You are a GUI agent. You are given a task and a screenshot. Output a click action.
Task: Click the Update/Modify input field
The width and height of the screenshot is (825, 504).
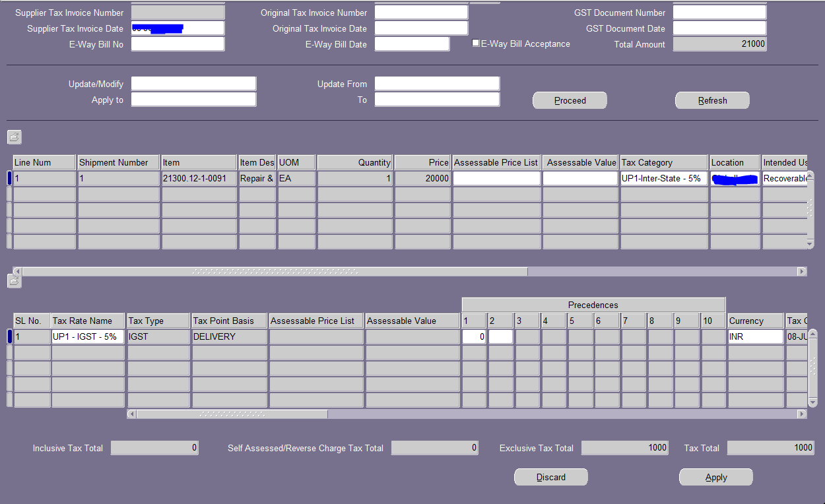pos(193,83)
